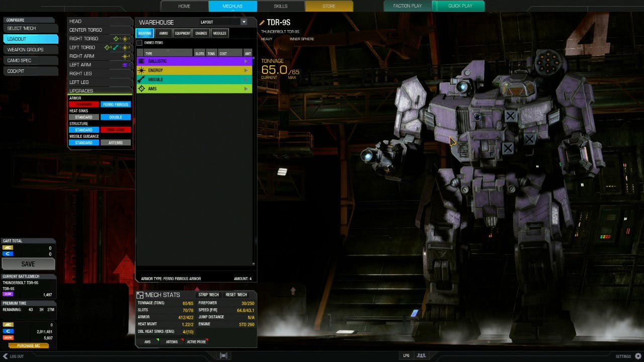
Task: Click the Strip 'Mech button
Action: click(209, 295)
